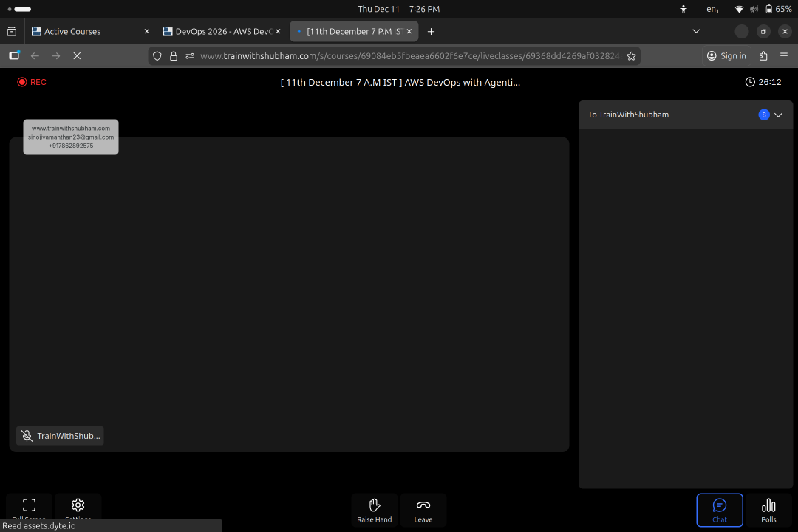Open meeting Settings gear
The width and height of the screenshot is (798, 532).
point(78,508)
